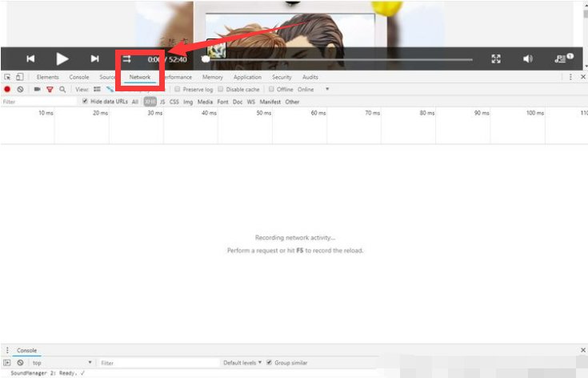Open the Online throttling dropdown
The width and height of the screenshot is (588, 378).
tap(314, 90)
